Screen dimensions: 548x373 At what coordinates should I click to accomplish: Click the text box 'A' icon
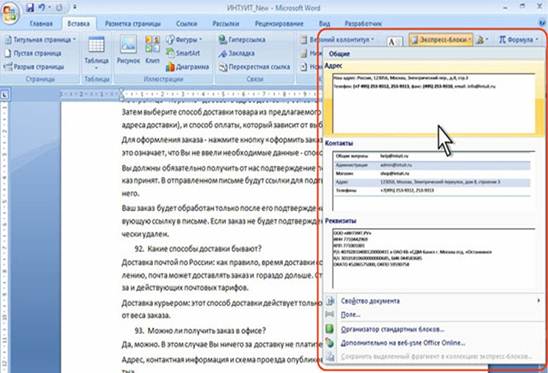395,42
